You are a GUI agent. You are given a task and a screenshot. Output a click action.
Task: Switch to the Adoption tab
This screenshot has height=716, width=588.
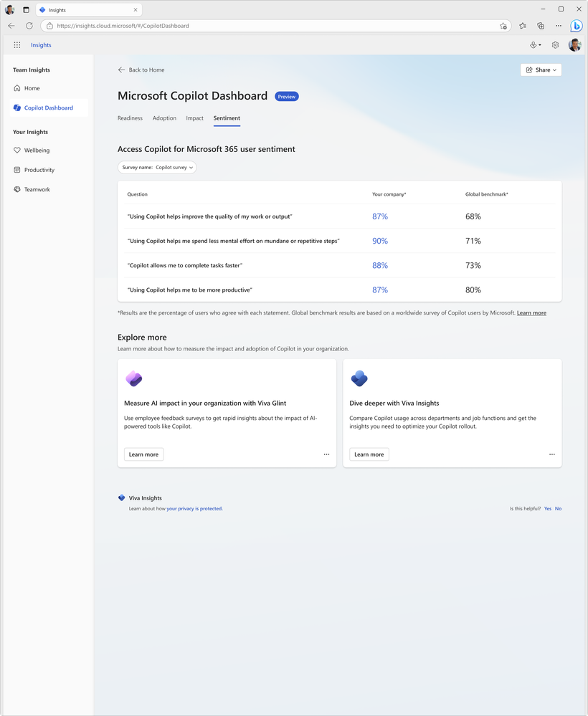164,118
